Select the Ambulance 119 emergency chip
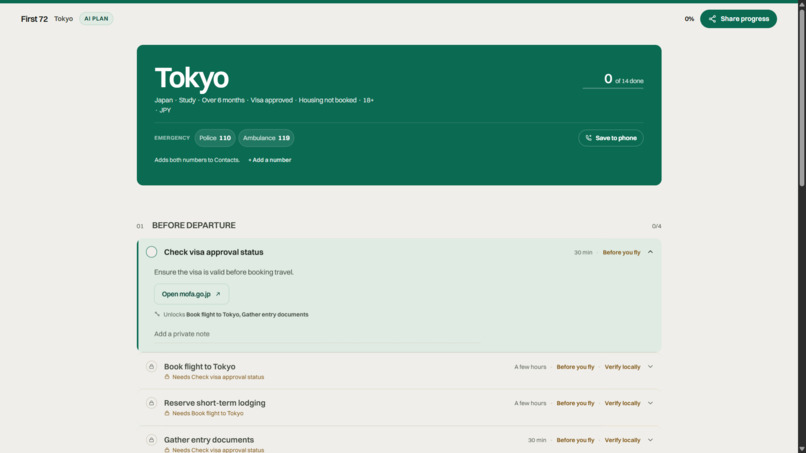Image resolution: width=806 pixels, height=453 pixels. (x=266, y=138)
